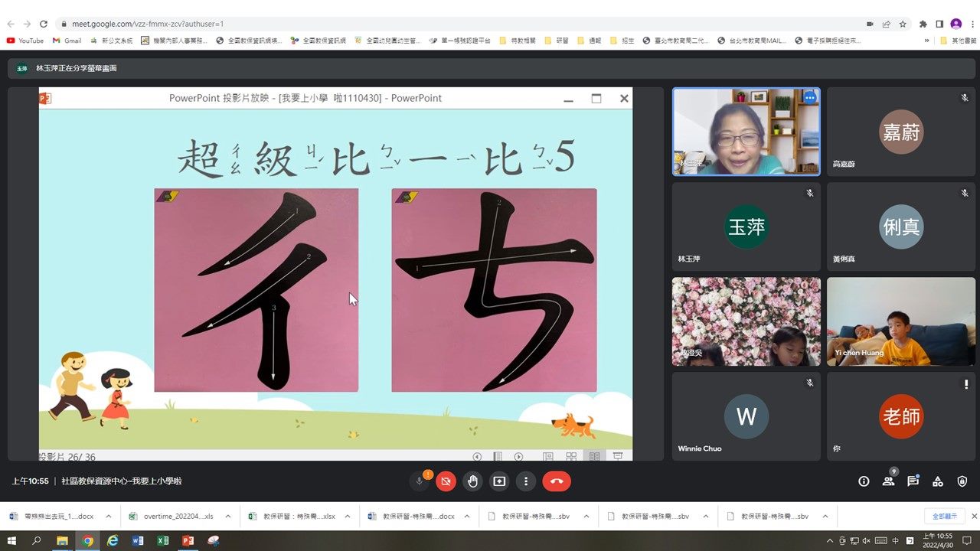Click 全部顯示 button in downloads bar

[944, 517]
